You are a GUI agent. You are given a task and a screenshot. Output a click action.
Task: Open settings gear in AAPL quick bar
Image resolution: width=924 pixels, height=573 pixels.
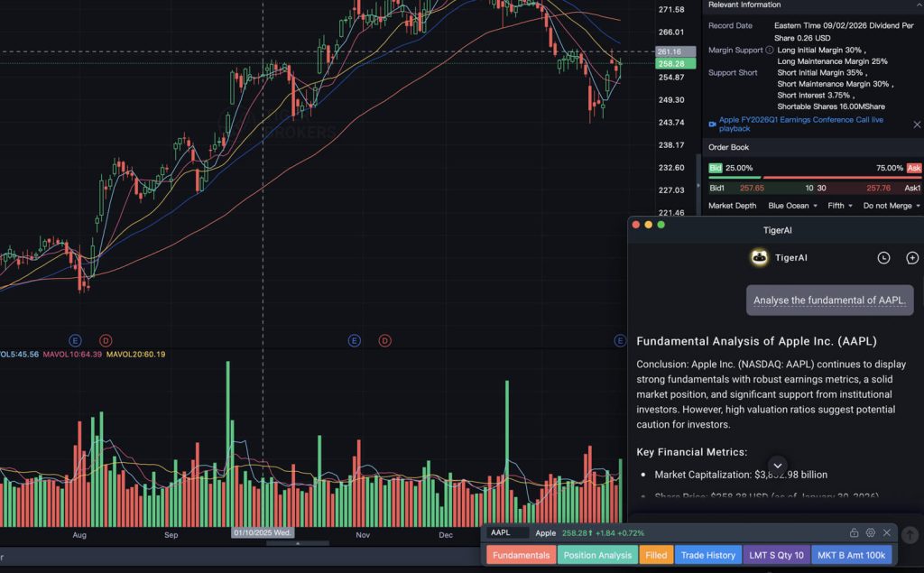871,533
